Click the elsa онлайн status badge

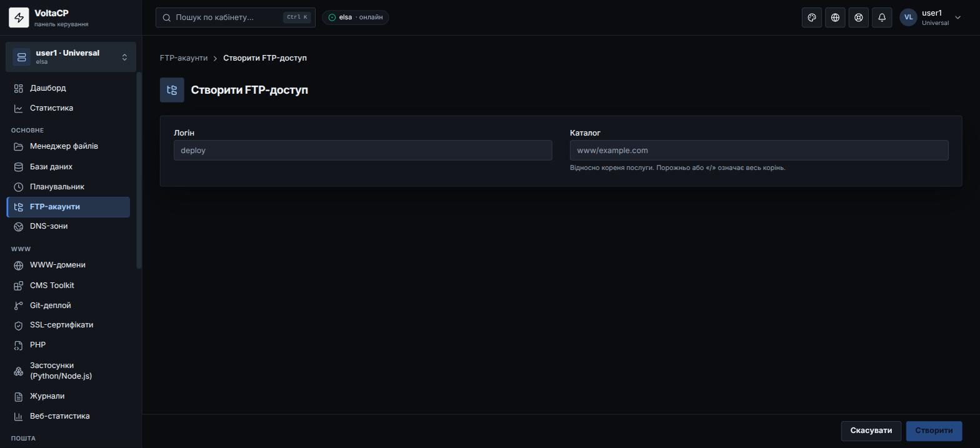pos(356,17)
